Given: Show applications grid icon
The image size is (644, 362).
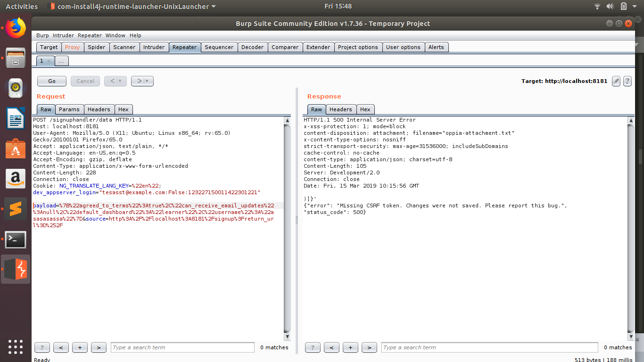Looking at the screenshot, I should tap(16, 346).
